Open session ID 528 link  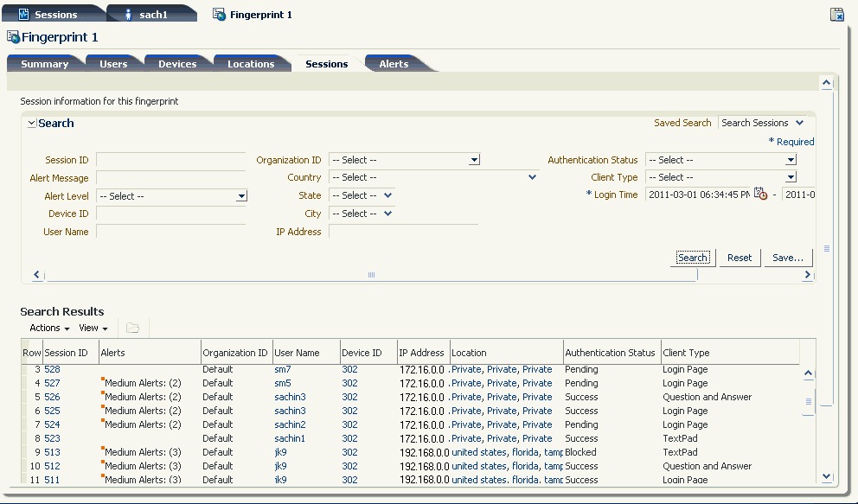(x=52, y=369)
